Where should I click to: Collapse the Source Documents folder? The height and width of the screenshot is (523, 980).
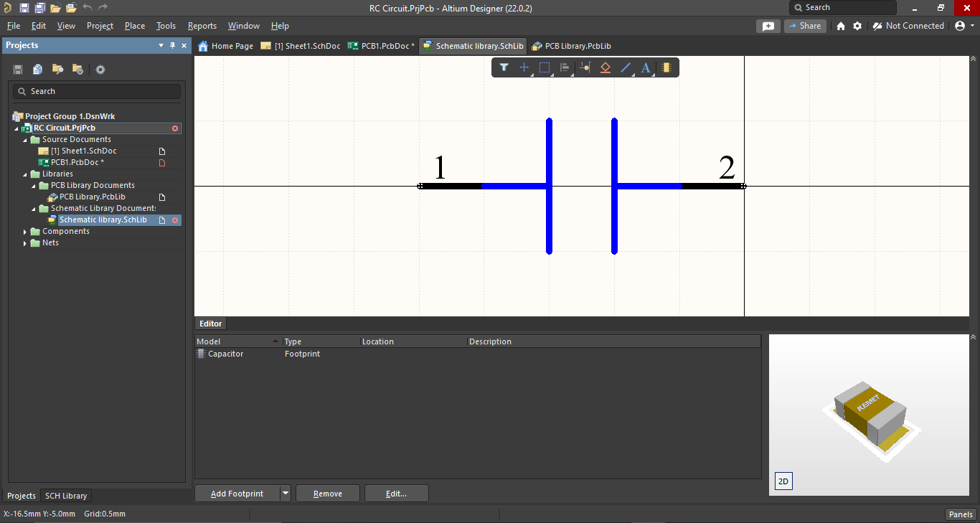click(25, 139)
